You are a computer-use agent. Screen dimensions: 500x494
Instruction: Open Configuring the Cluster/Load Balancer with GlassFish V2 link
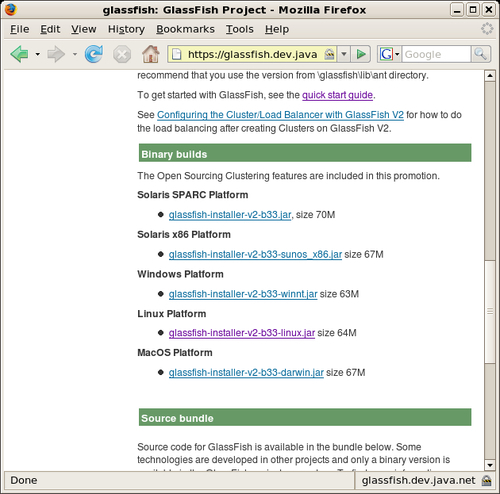pos(280,115)
